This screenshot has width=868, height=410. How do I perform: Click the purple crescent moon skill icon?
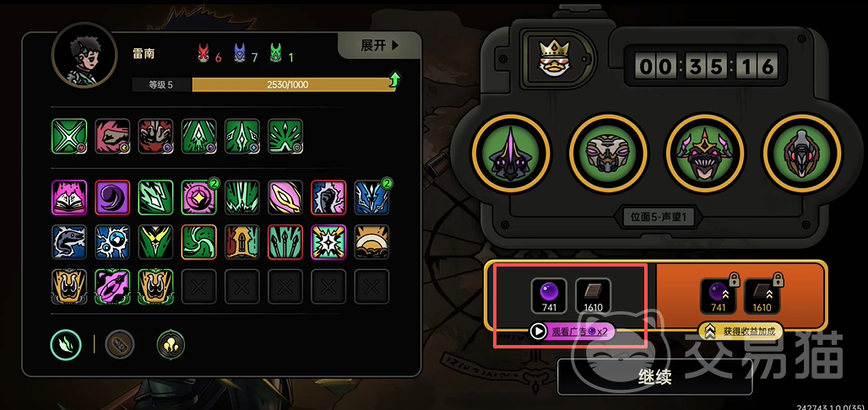click(112, 197)
